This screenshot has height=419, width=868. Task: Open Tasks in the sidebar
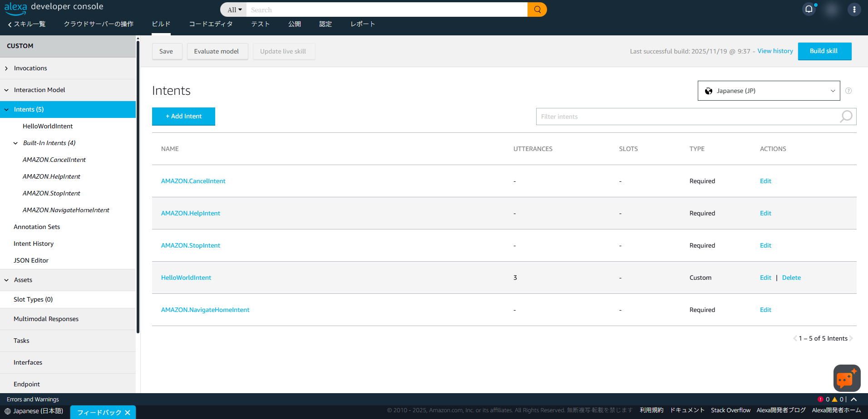pyautogui.click(x=21, y=341)
